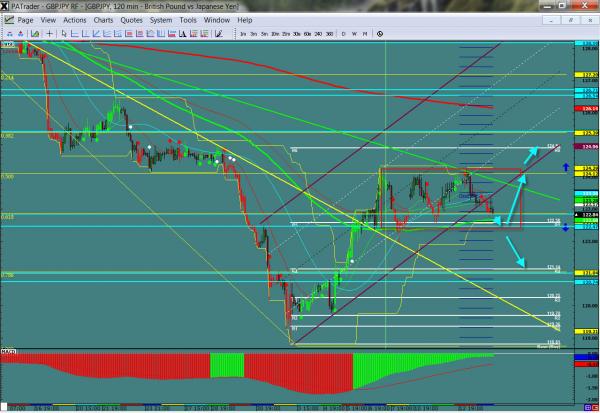Image resolution: width=600 pixels, height=413 pixels.
Task: Switch chart to Daily (D) timeframe
Action: click(x=343, y=34)
